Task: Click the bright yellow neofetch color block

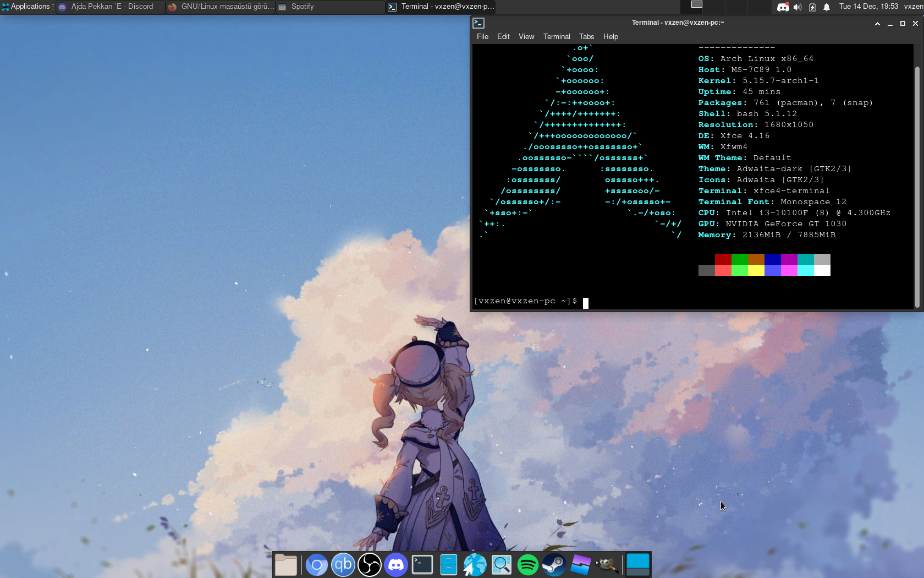Action: pyautogui.click(x=756, y=270)
